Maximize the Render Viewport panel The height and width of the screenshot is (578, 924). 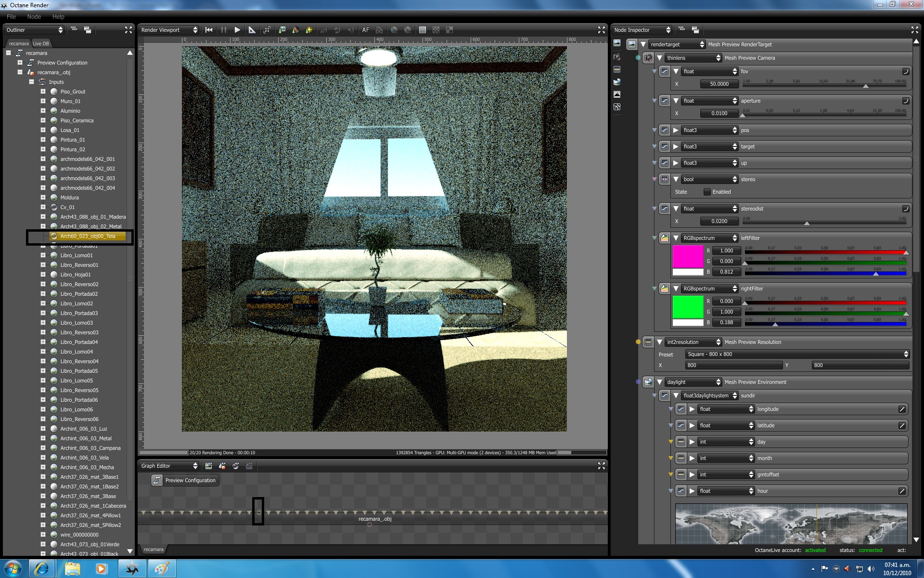click(x=601, y=30)
